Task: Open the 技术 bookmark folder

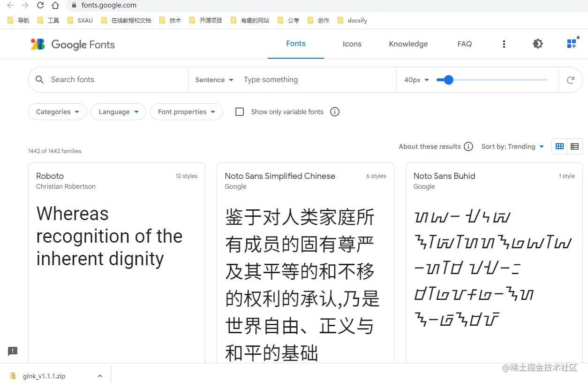Action: [170, 21]
